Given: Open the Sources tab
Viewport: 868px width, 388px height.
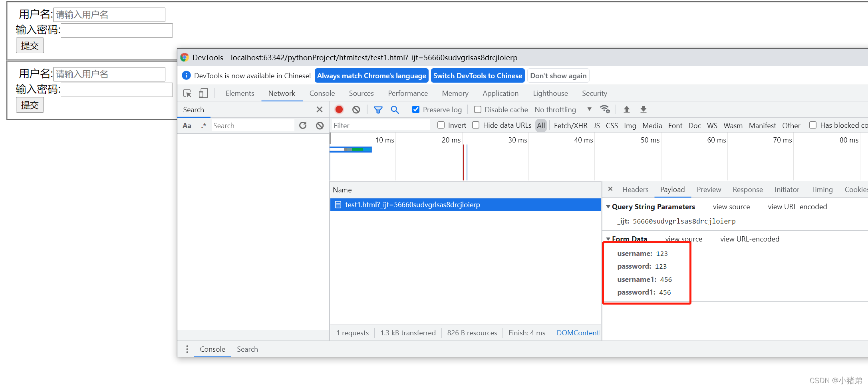Looking at the screenshot, I should 361,93.
